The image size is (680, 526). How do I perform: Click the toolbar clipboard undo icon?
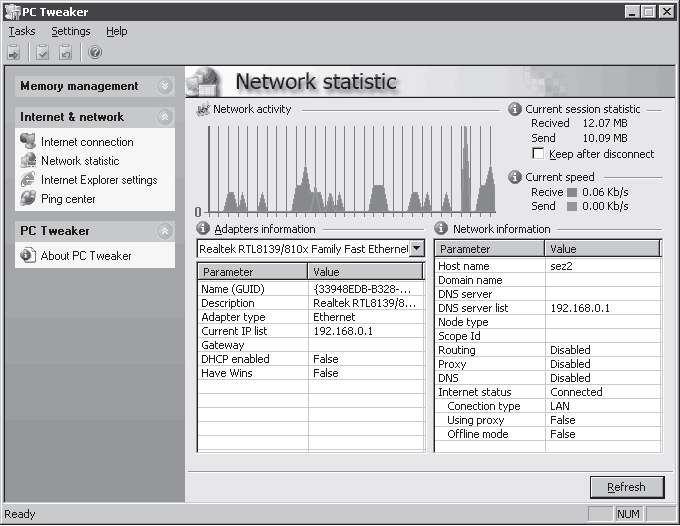(x=65, y=52)
